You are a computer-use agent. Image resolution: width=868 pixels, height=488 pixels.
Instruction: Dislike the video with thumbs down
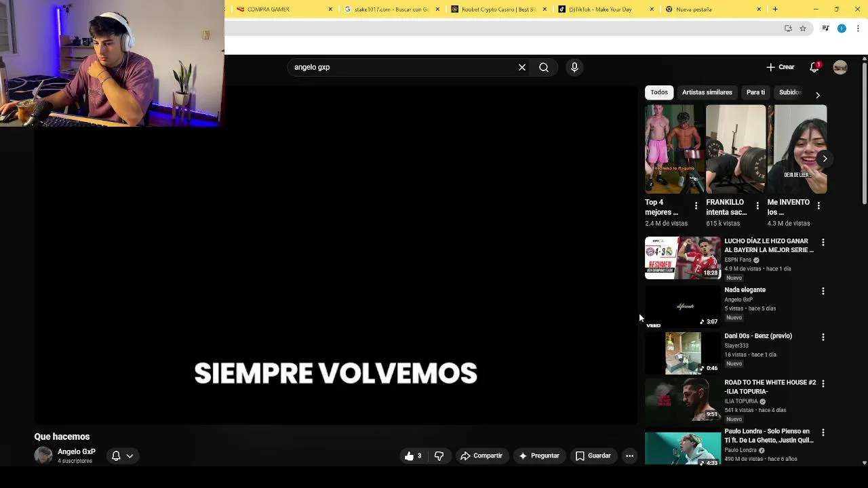pyautogui.click(x=439, y=456)
